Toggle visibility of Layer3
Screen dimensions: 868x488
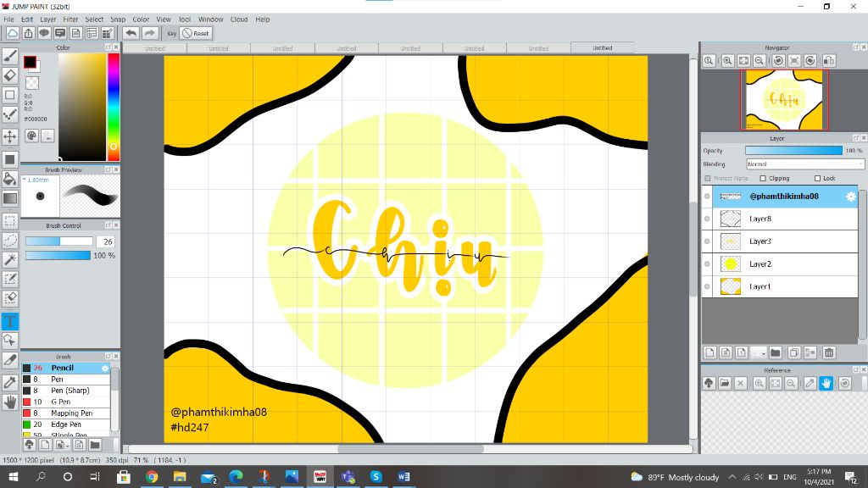tap(707, 241)
